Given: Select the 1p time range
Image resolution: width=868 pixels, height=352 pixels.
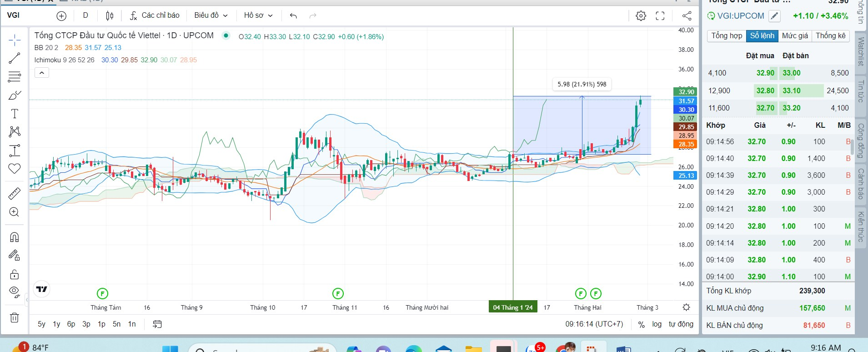Looking at the screenshot, I should [101, 324].
